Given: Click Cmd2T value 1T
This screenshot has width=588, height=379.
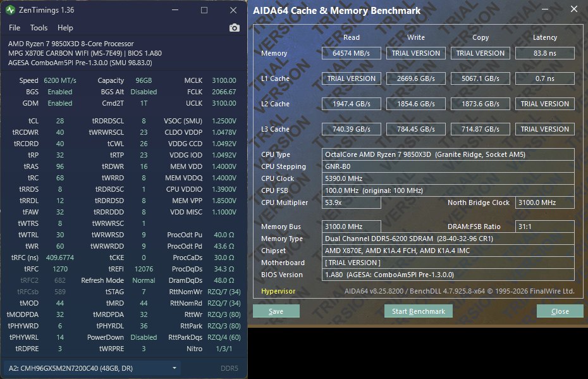Looking at the screenshot, I should coord(144,103).
